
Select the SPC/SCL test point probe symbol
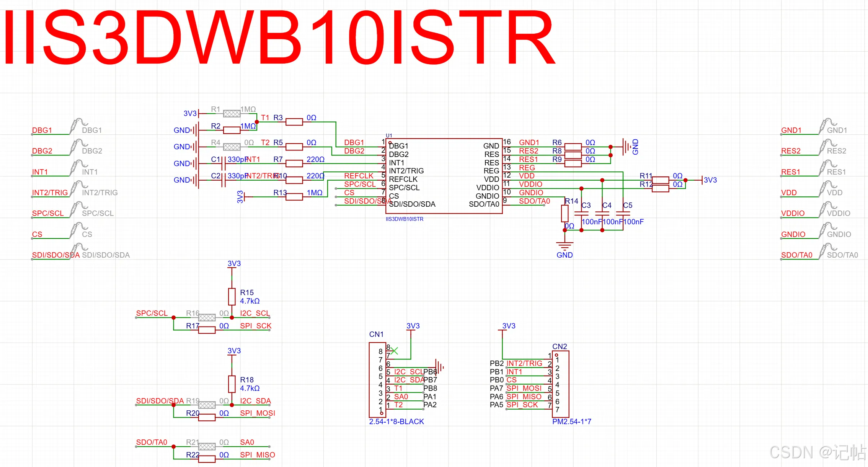tap(78, 209)
